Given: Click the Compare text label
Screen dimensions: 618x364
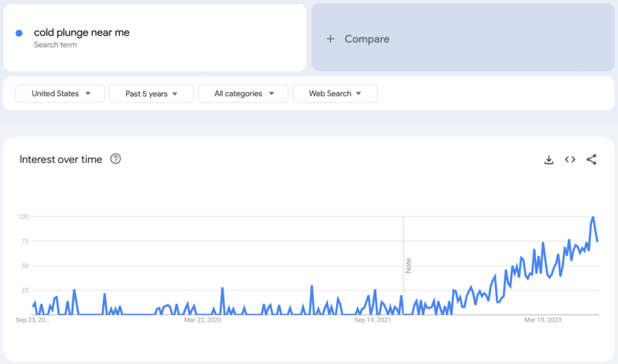Looking at the screenshot, I should point(367,39).
